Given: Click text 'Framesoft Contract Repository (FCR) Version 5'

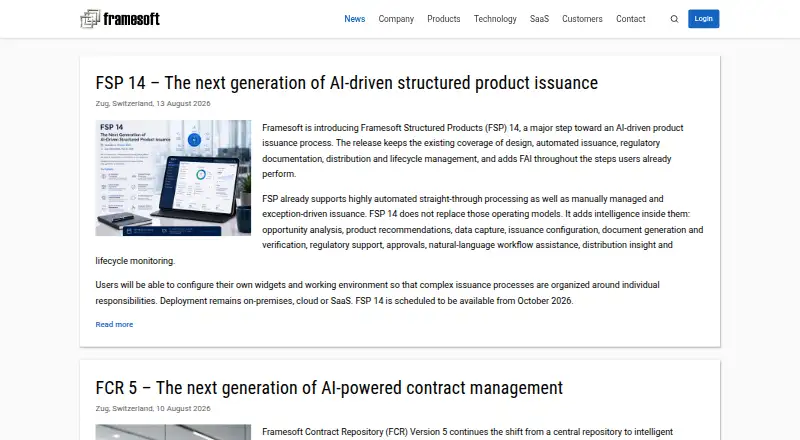Looking at the screenshot, I should pos(355,432).
